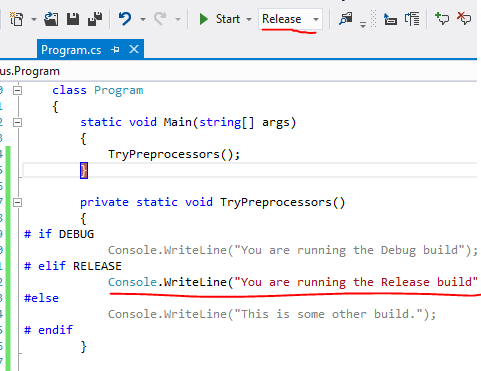Click the text editor toolbar icon after the grip handle
This screenshot has width=481, height=371.
390,19
